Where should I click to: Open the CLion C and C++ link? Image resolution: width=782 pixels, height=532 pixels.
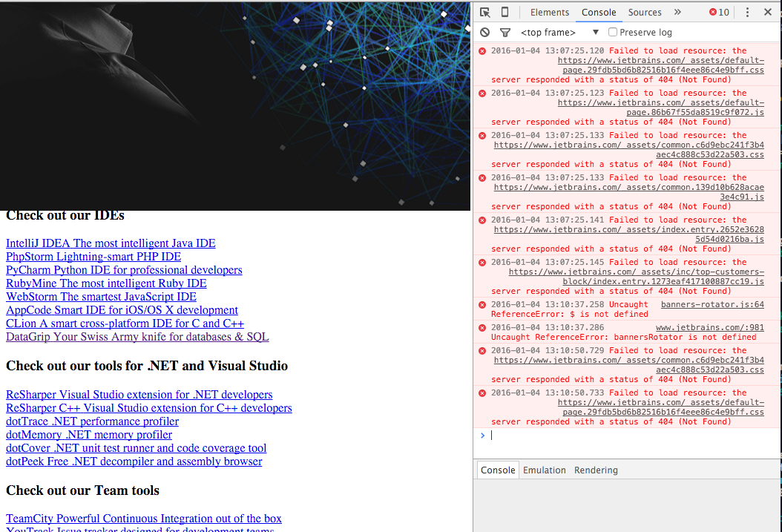click(125, 324)
